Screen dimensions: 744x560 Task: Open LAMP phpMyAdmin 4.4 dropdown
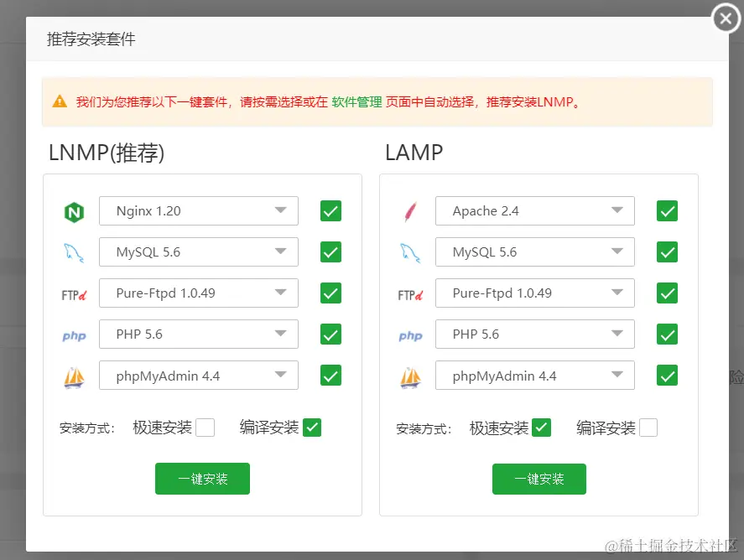(535, 375)
